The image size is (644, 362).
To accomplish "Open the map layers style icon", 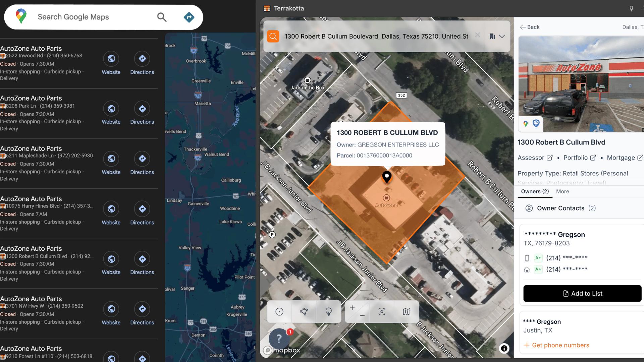I will tap(407, 312).
